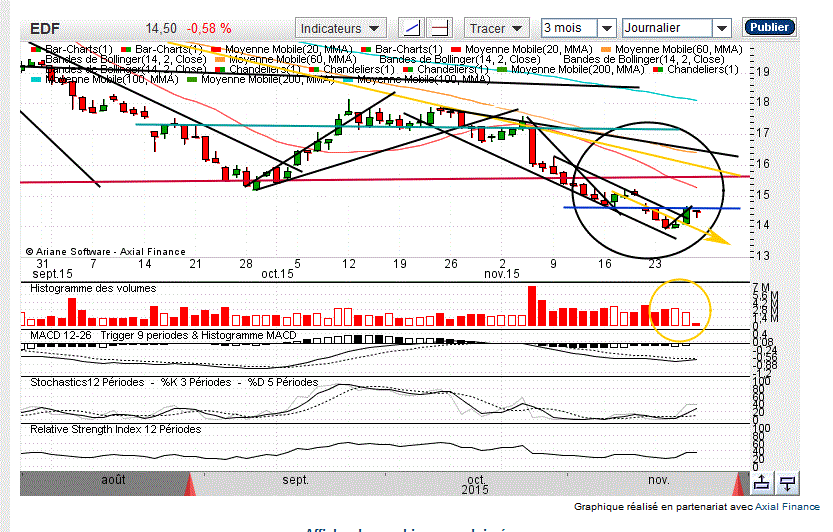
Task: Select the horizontal line drawing tool
Action: click(440, 28)
